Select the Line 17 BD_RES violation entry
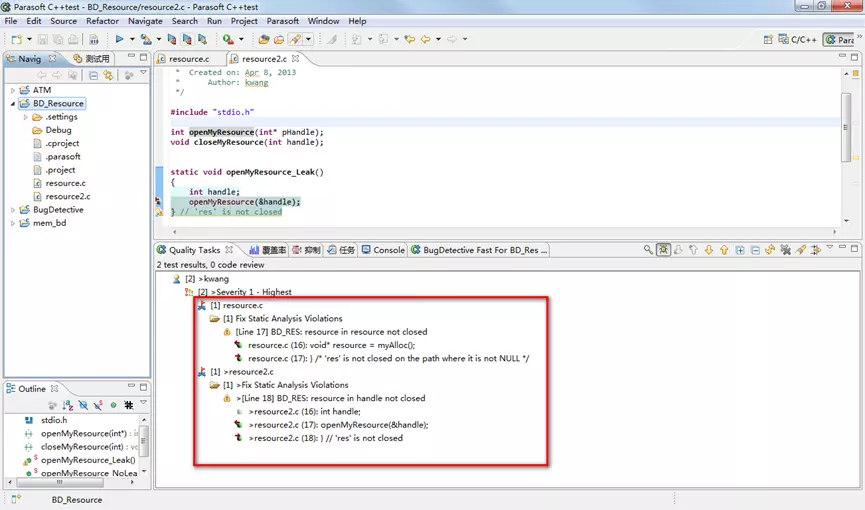The width and height of the screenshot is (865, 510). (331, 331)
